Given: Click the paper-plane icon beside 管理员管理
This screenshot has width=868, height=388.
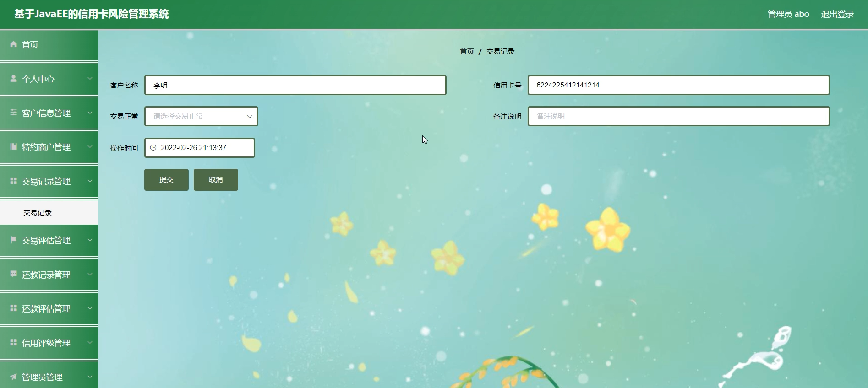Looking at the screenshot, I should (x=13, y=377).
